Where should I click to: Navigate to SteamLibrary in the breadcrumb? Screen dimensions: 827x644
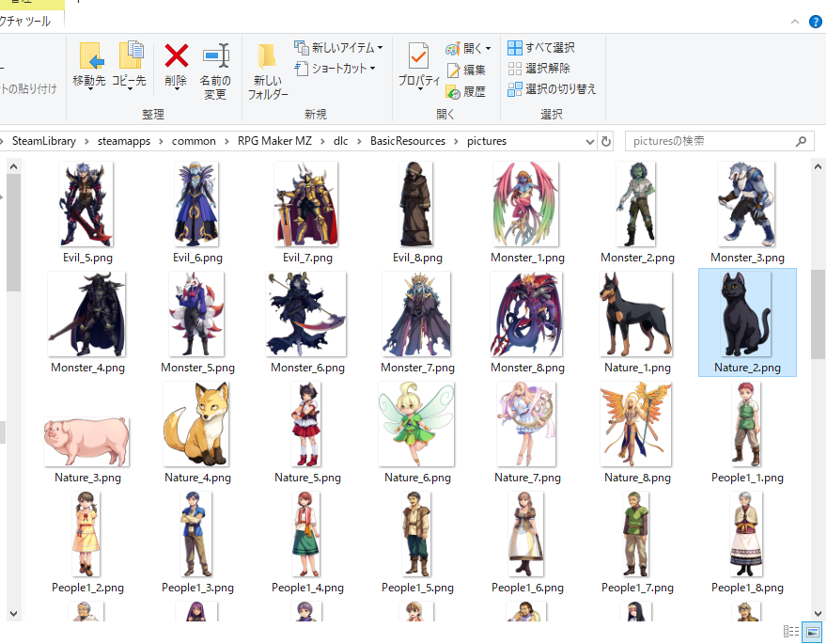pos(44,141)
